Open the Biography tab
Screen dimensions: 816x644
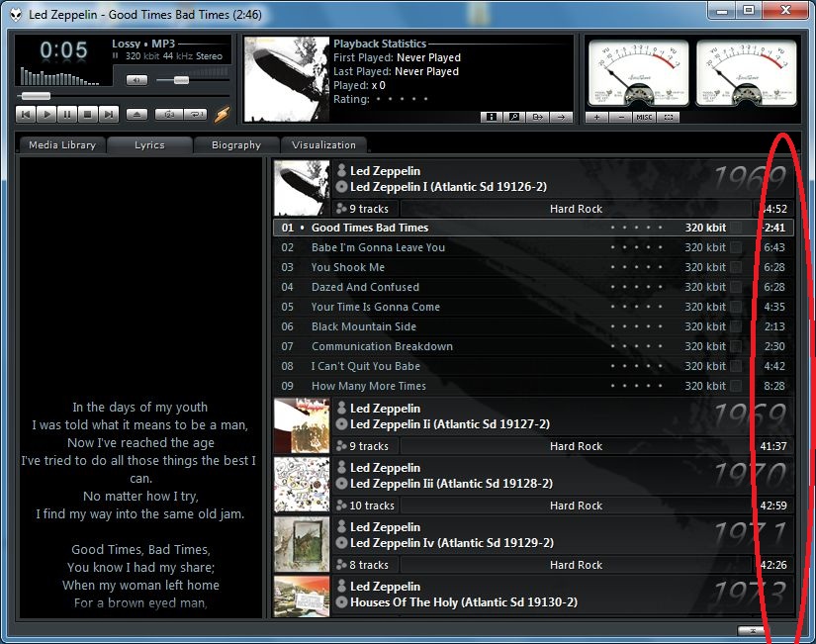click(x=236, y=145)
